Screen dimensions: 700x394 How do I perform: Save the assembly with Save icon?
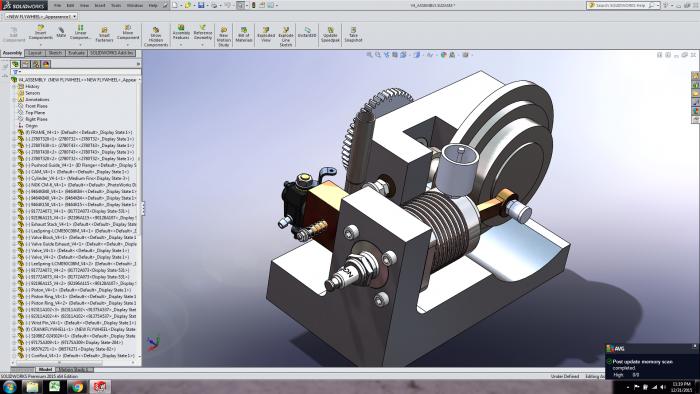click(201, 5)
